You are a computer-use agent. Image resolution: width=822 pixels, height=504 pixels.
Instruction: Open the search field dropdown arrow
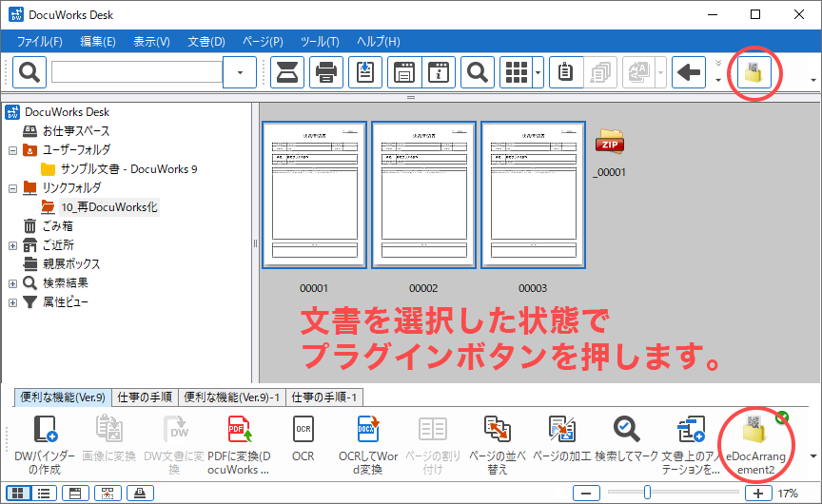(240, 72)
